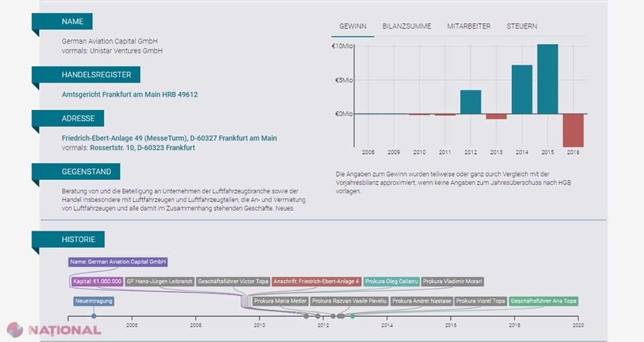This screenshot has height=342, width=644.
Task: Follow the Friedrich-Ebert-Anlage 49 (MesseTurm) address link
Action: tap(169, 138)
